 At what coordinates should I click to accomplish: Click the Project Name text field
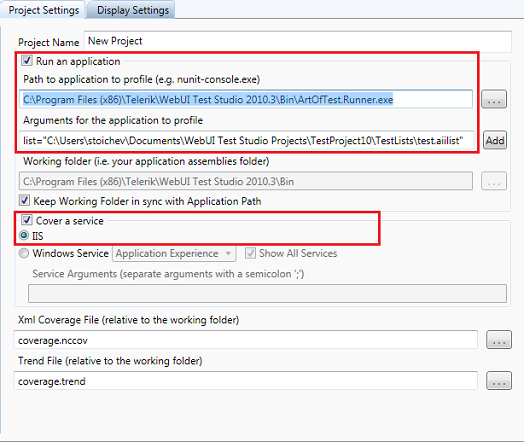click(x=297, y=41)
